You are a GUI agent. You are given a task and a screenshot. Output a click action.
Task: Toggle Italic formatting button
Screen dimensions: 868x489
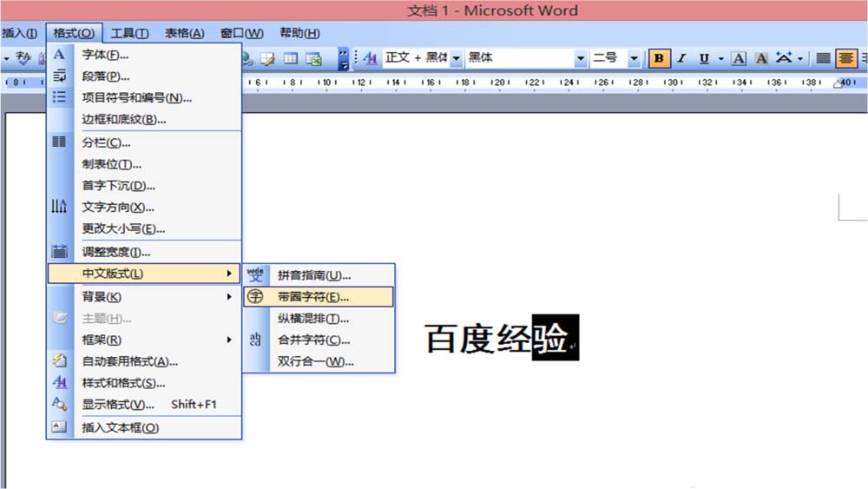[681, 58]
